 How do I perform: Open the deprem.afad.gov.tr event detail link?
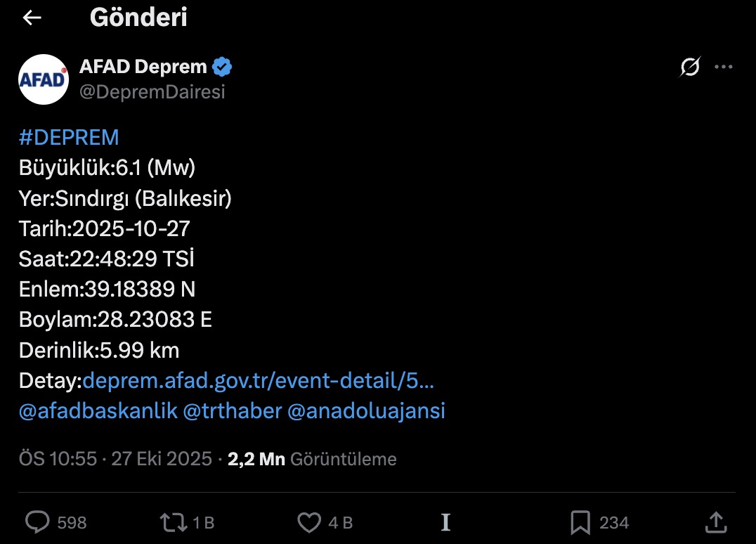(x=258, y=380)
